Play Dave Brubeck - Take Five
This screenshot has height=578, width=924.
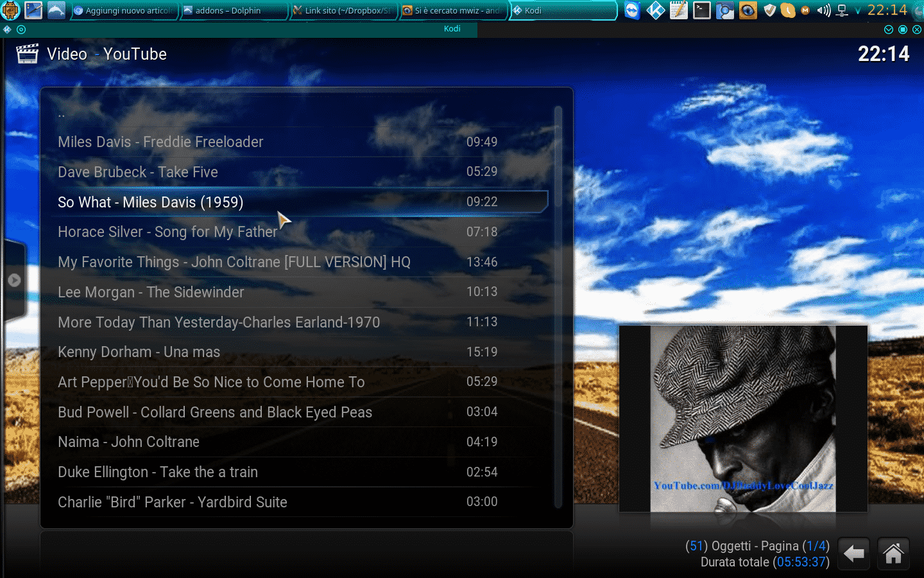click(x=295, y=172)
